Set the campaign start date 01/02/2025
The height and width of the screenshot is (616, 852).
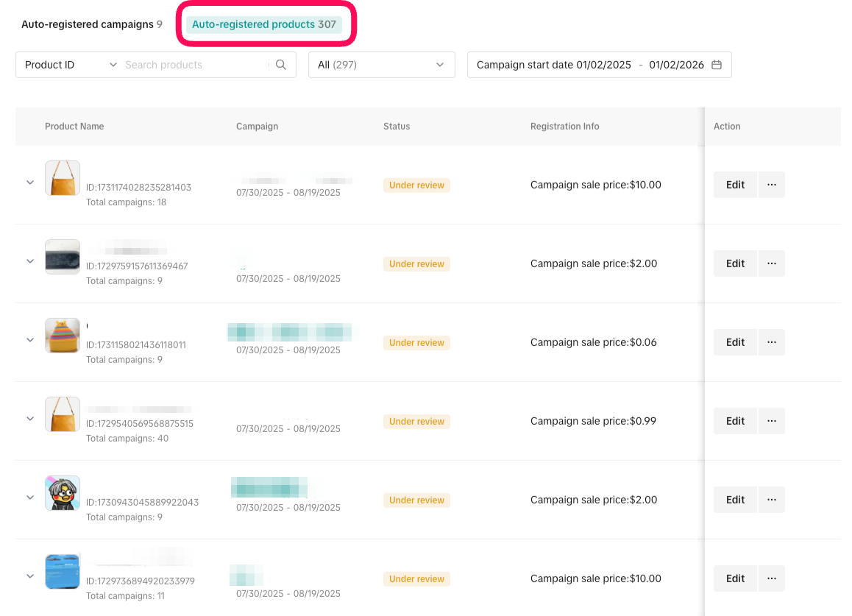[603, 65]
